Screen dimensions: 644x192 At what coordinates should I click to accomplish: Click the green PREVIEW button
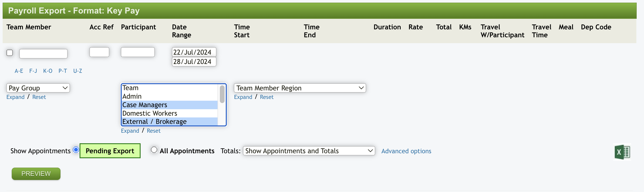[x=36, y=174]
